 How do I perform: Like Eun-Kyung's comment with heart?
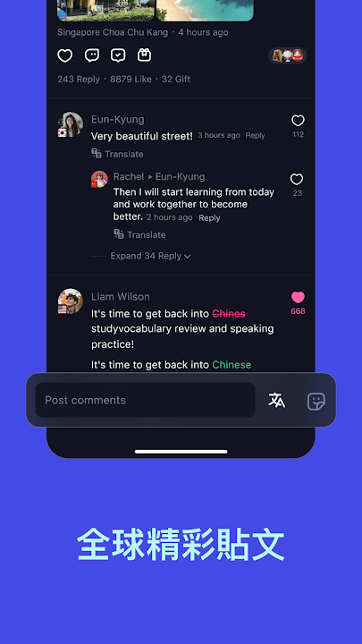(x=298, y=121)
